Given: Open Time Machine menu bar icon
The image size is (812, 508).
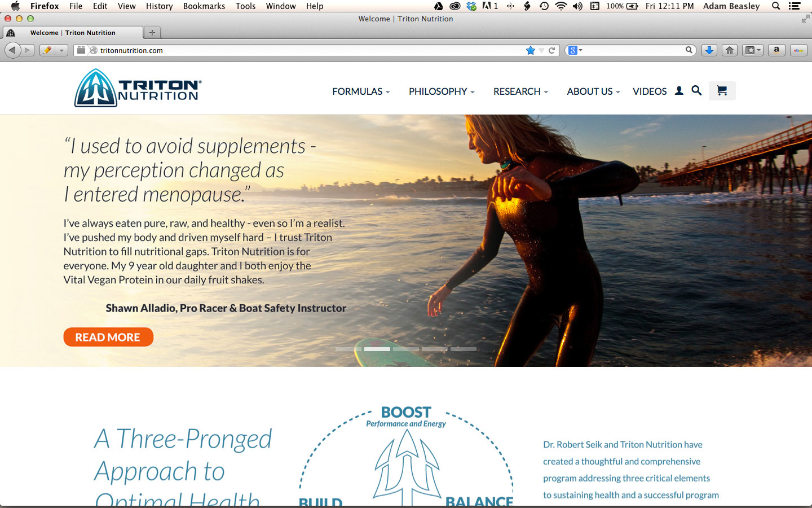Looking at the screenshot, I should pyautogui.click(x=544, y=6).
